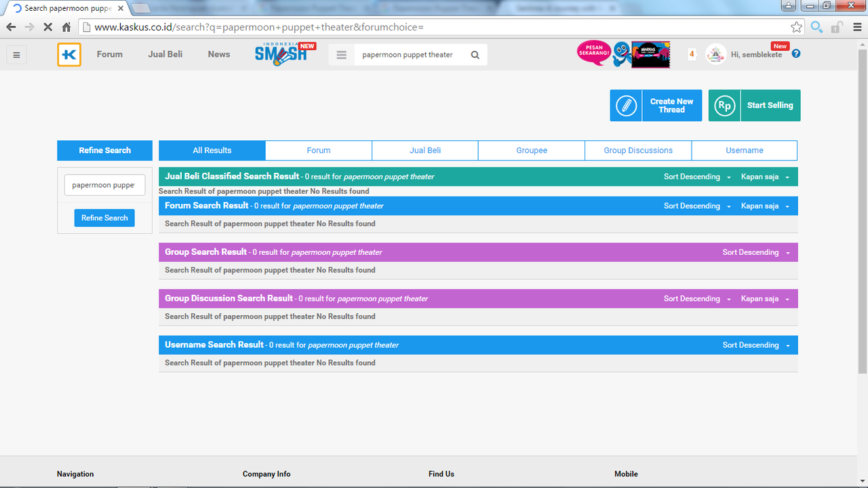Viewport: 868px width, 488px height.
Task: Open the Jual Beli Classified Sort Descending dropdown
Action: [x=697, y=177]
